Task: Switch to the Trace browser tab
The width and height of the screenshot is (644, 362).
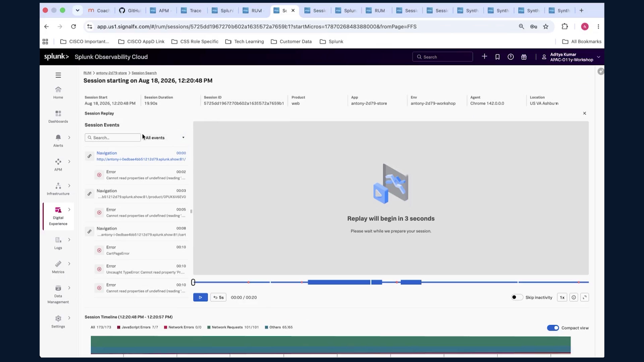Action: pyautogui.click(x=192, y=10)
